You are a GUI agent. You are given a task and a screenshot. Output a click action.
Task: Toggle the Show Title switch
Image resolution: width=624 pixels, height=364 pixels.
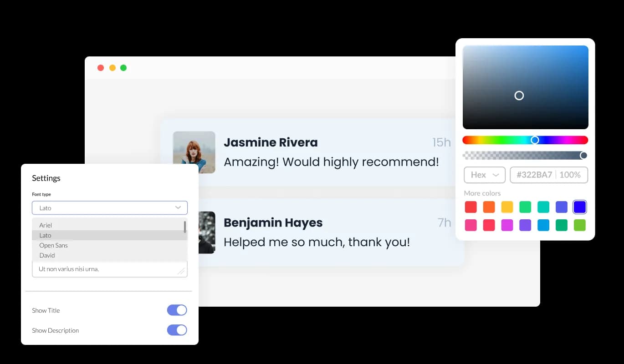(x=177, y=310)
